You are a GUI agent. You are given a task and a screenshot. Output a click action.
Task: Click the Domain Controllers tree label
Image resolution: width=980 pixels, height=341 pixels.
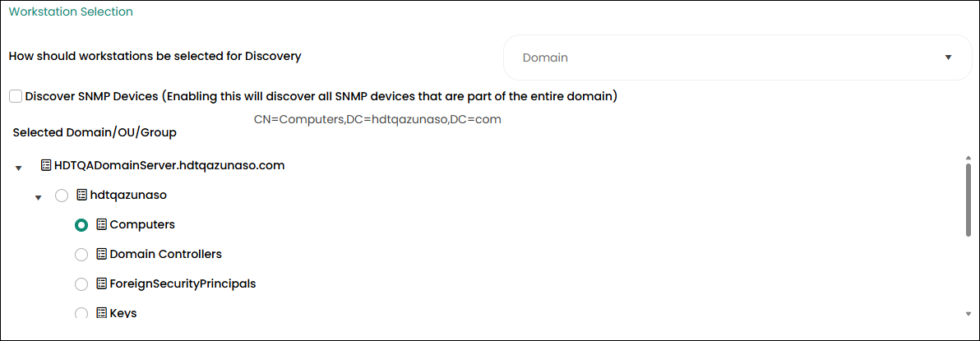pyautogui.click(x=166, y=254)
